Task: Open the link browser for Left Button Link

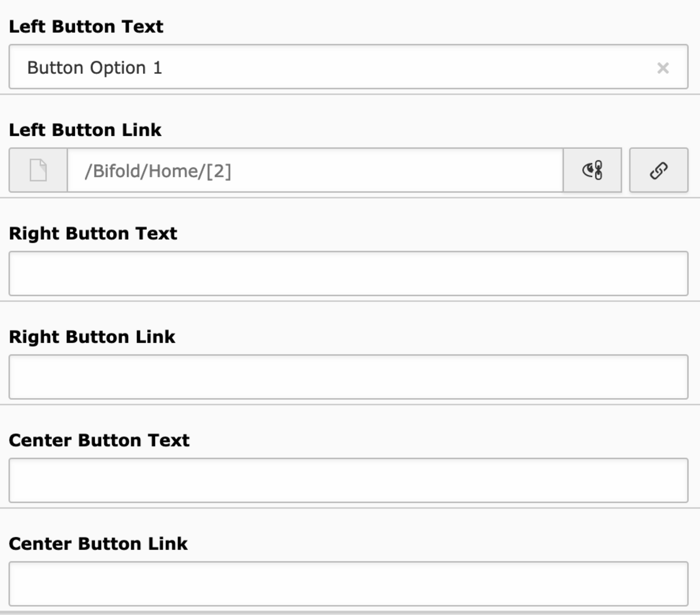Action: point(658,171)
